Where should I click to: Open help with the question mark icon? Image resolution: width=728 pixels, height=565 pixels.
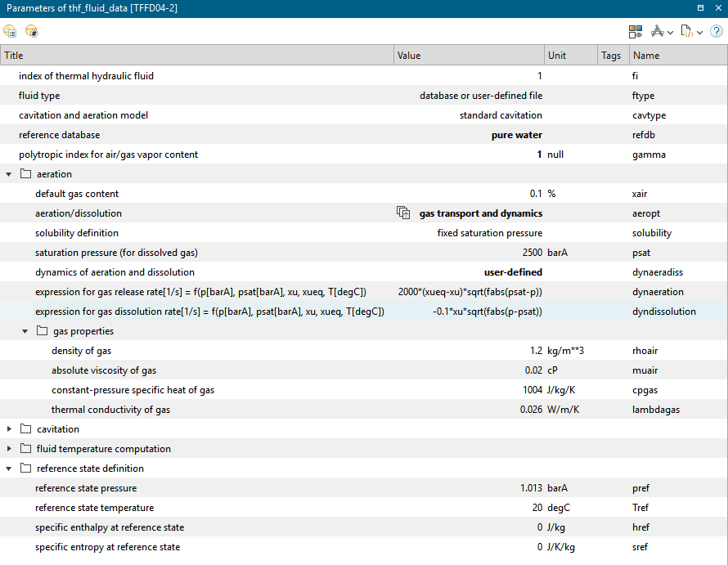716,32
